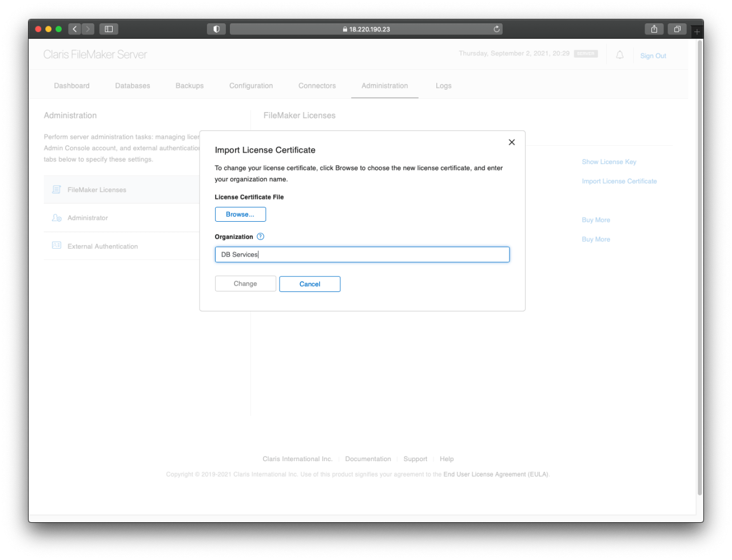
Task: Go forward with Safari forward arrow
Action: tap(88, 29)
